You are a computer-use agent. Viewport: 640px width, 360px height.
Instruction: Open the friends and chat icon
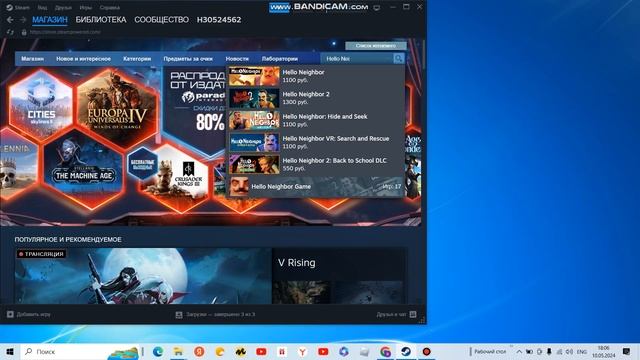point(413,314)
